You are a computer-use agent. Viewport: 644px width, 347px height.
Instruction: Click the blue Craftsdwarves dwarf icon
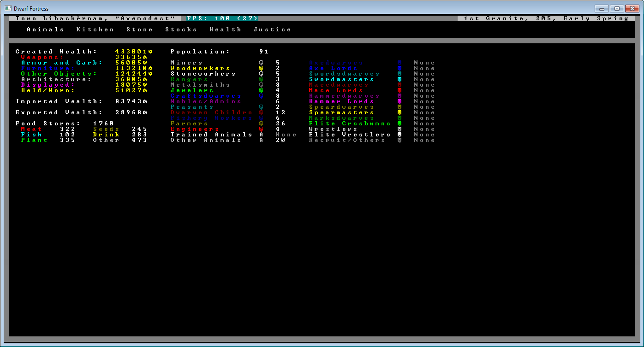tap(261, 96)
